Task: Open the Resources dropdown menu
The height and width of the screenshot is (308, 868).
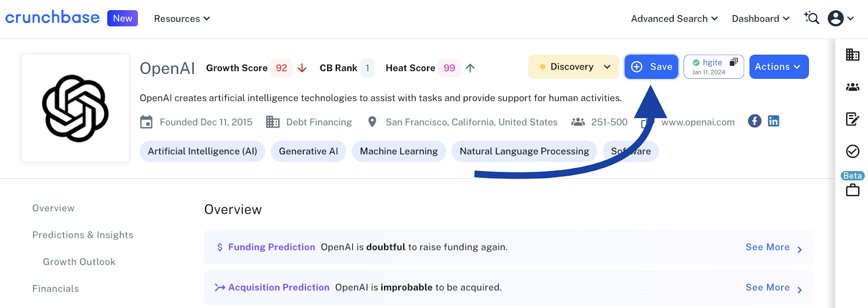Action: (182, 18)
